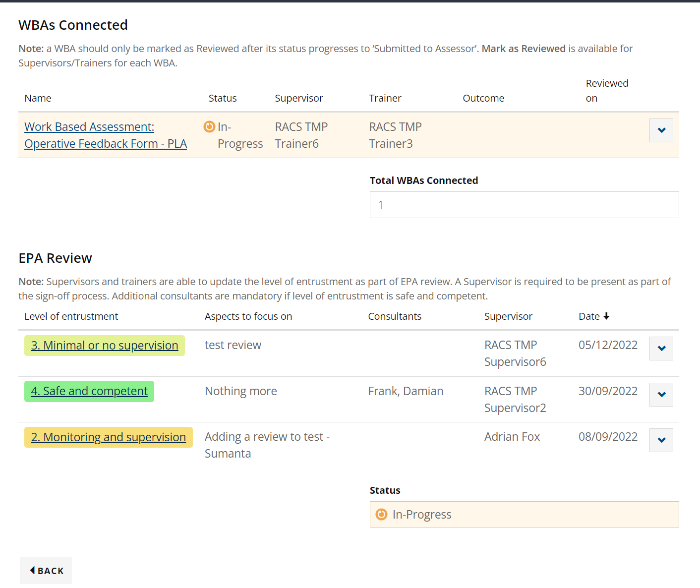700x588 pixels.
Task: Click the left arrow icon on BACK
Action: click(32, 571)
